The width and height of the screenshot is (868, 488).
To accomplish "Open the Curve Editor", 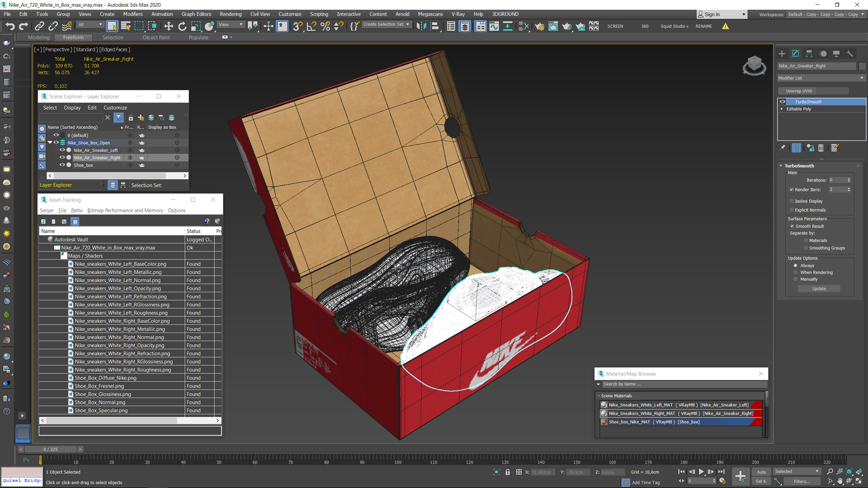I will [494, 26].
